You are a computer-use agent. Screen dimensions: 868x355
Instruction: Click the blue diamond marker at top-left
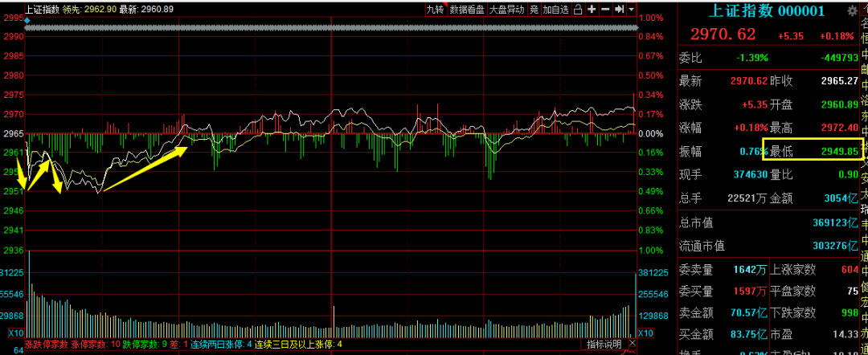tap(27, 20)
